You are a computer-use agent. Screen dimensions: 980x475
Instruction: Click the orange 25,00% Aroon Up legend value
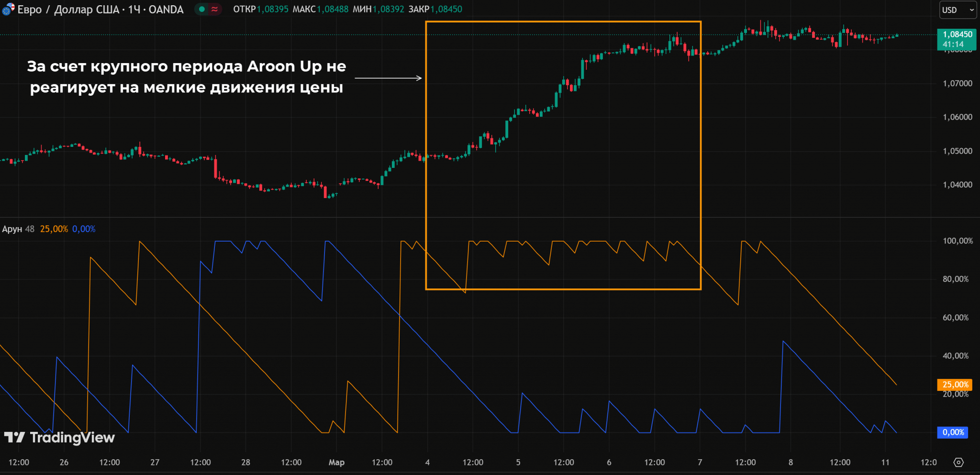point(54,229)
